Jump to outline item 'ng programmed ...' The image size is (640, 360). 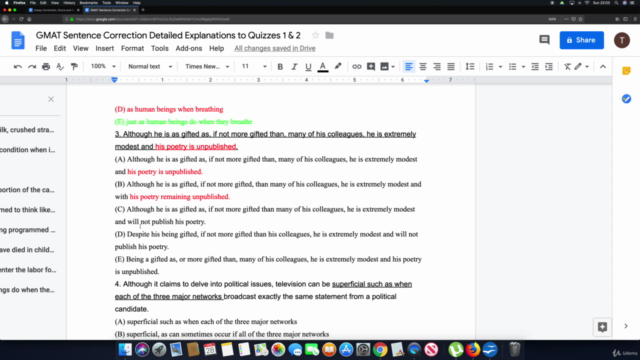(x=27, y=230)
